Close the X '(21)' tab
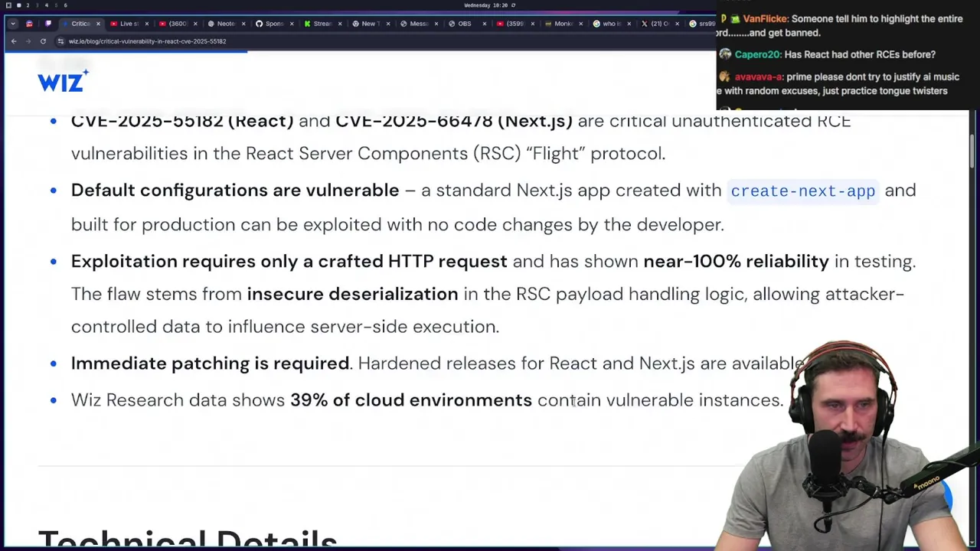 pos(677,24)
